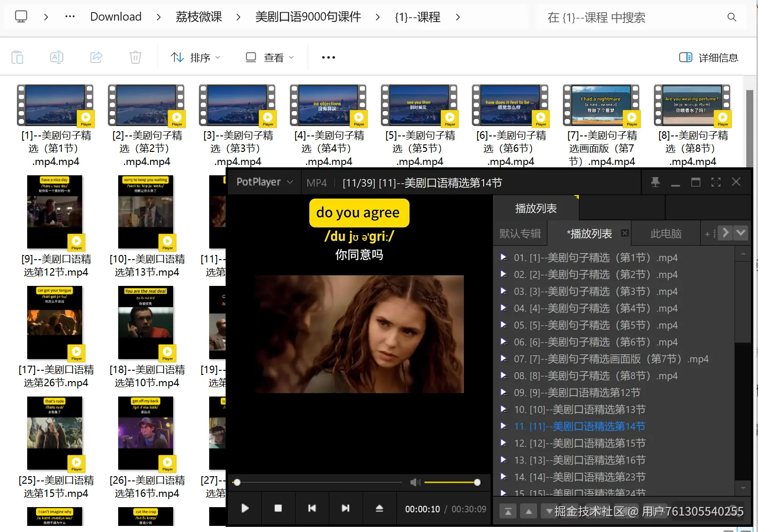Expand the chevron after the This PC icon
Screen dimensions: 758x532
pyautogui.click(x=46, y=17)
